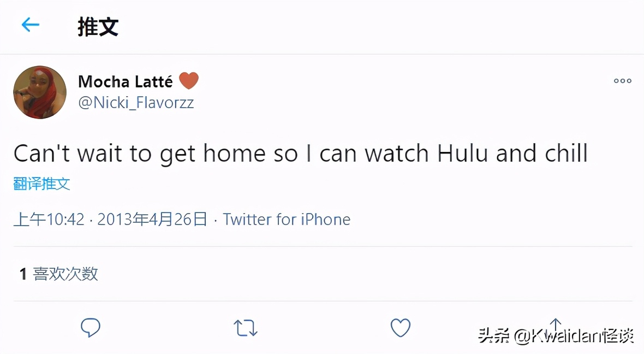Click the date 2013年4月26日
The width and height of the screenshot is (644, 354).
pyautogui.click(x=153, y=219)
